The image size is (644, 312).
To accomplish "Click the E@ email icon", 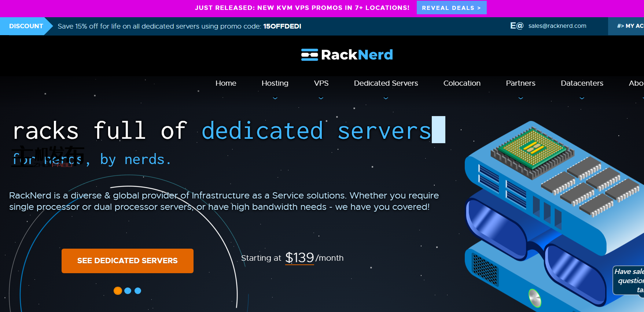I will tap(516, 26).
